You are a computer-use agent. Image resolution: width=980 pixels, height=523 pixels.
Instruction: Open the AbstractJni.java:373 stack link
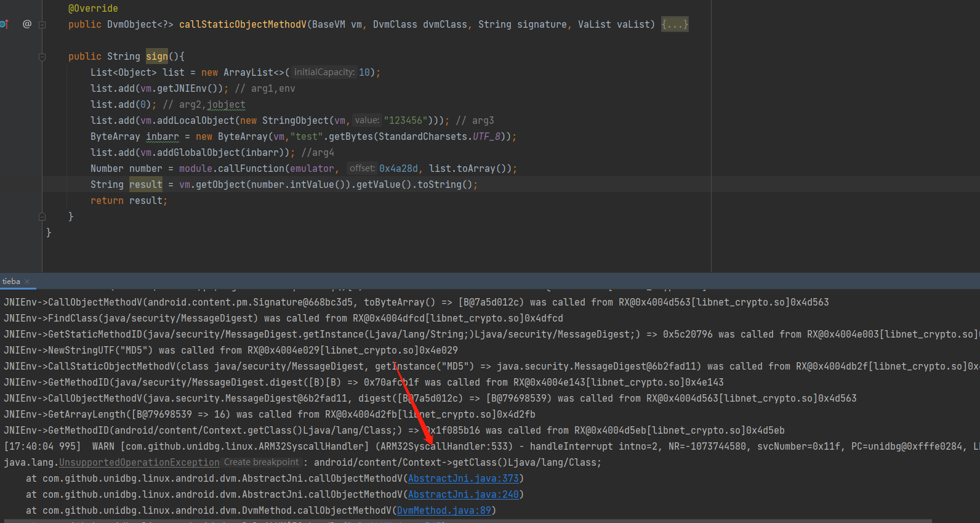(x=464, y=479)
